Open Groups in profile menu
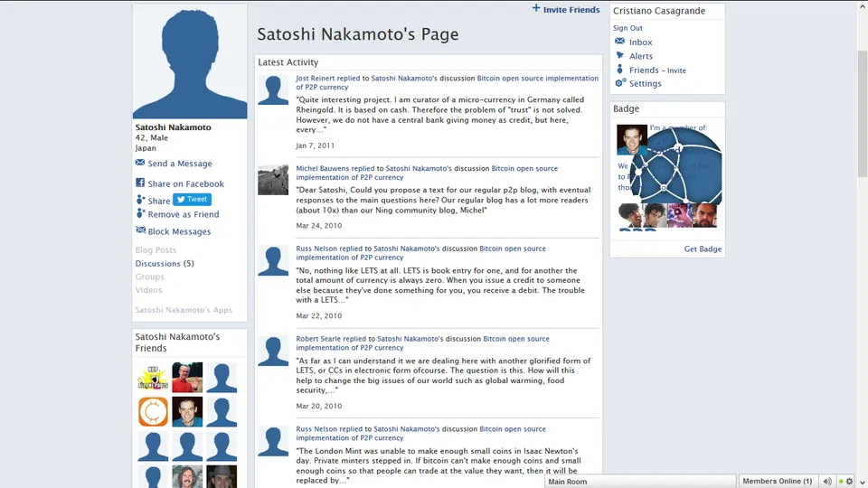The width and height of the screenshot is (868, 488). [x=149, y=277]
